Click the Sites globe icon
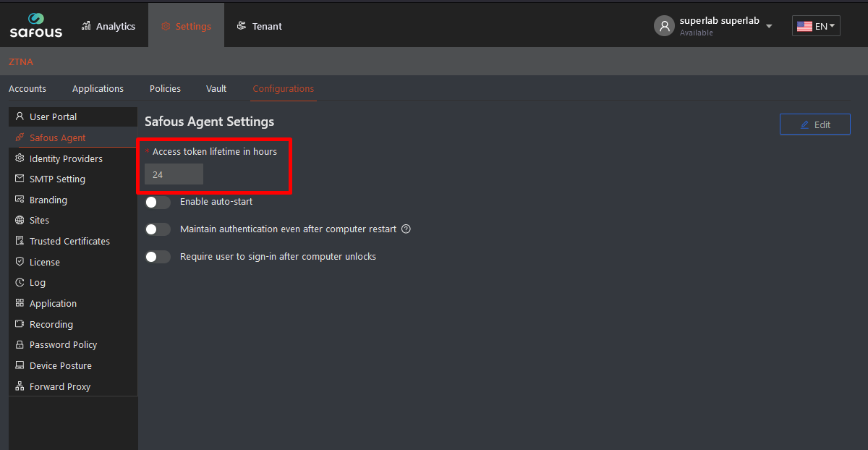This screenshot has height=450, width=868. point(20,221)
